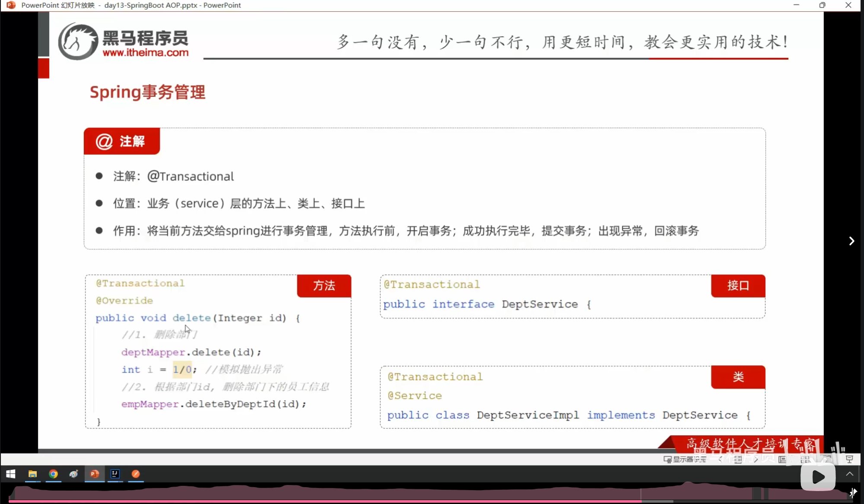The width and height of the screenshot is (864, 504).
Task: Toggle slideshow view at status bar right
Action: (849, 459)
